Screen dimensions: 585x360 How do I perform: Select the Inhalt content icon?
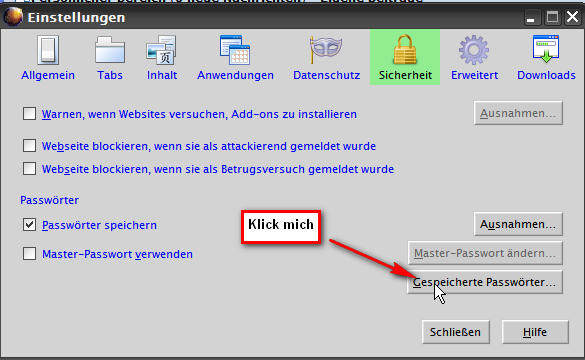coord(162,50)
